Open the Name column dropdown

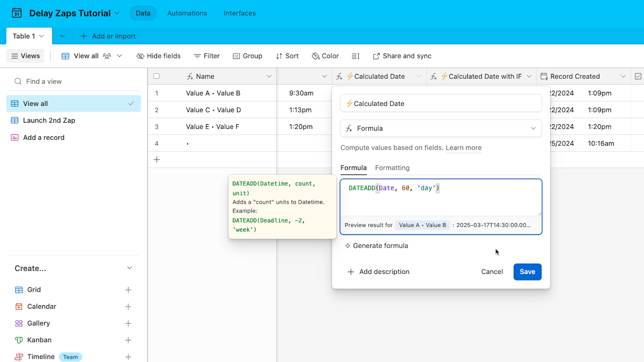click(x=269, y=76)
